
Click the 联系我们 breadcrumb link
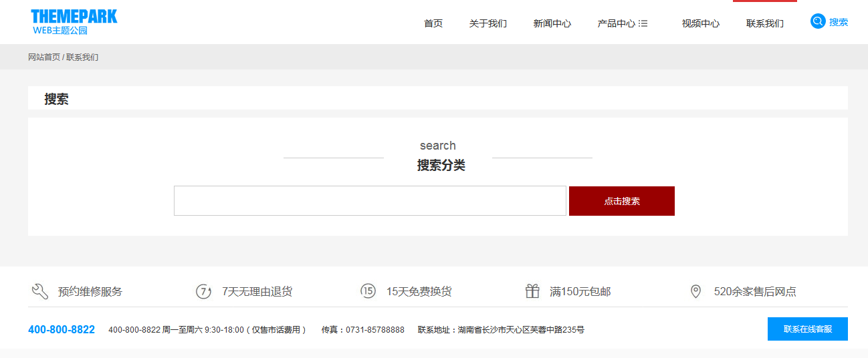pyautogui.click(x=82, y=57)
